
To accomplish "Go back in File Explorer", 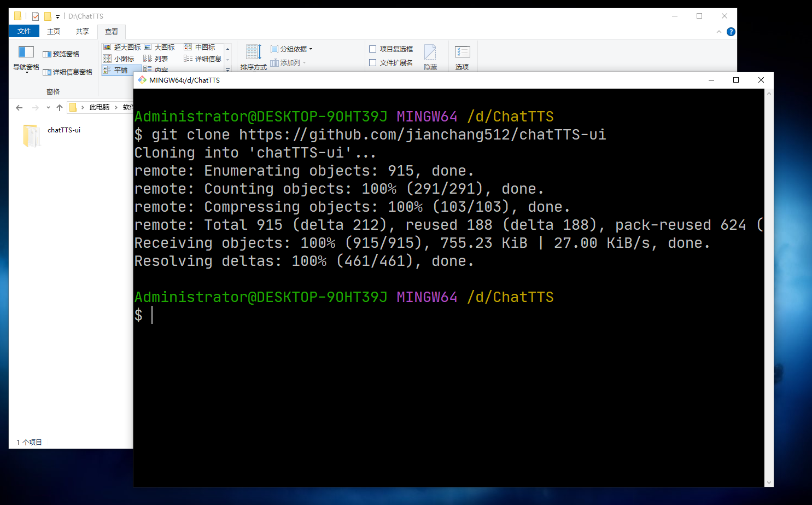I will 20,107.
